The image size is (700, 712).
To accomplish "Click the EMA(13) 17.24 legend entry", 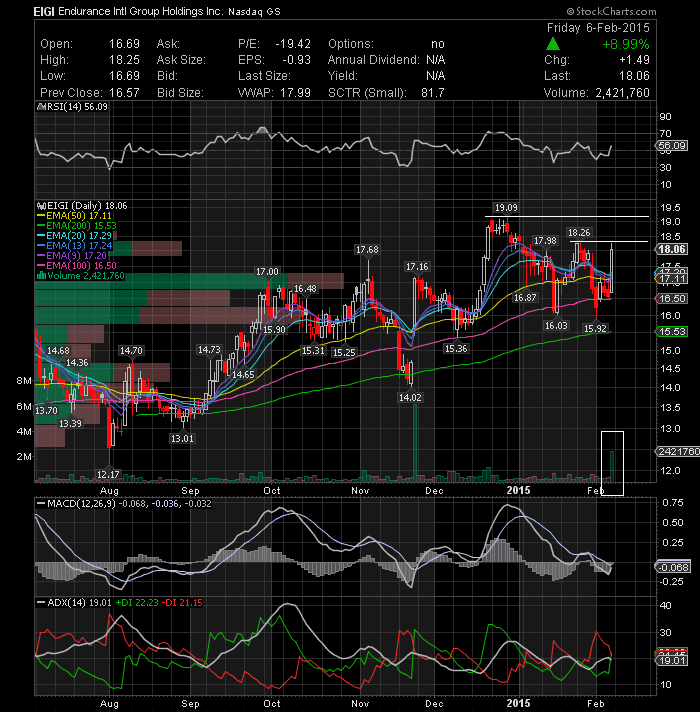I will tap(74, 246).
